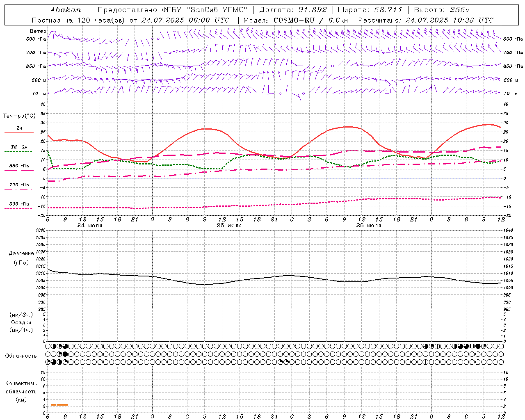Select the provider text ЗапСиб УГМС
525x420 pixels.
(217, 10)
